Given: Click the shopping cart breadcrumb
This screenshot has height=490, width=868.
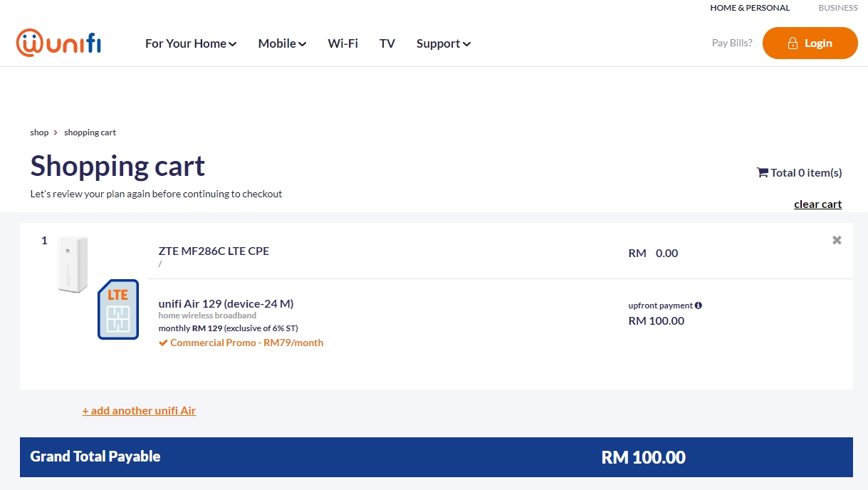Looking at the screenshot, I should pyautogui.click(x=90, y=132).
